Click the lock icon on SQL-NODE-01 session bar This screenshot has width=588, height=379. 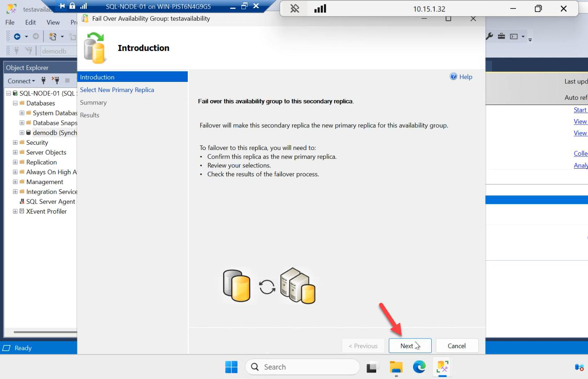pos(72,6)
